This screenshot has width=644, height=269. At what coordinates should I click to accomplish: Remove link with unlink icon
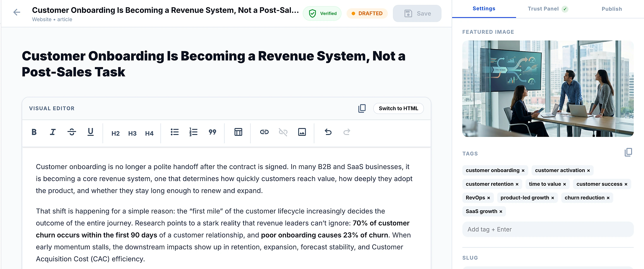click(283, 132)
